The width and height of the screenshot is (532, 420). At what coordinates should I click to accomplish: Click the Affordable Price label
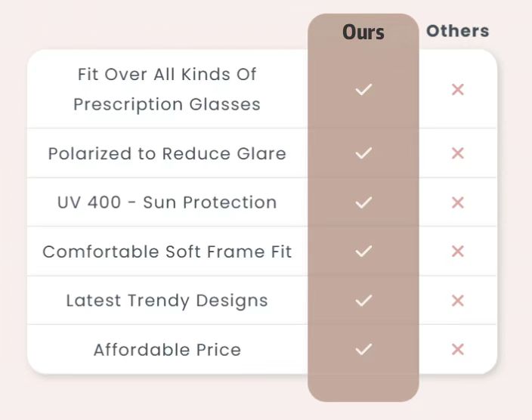click(x=167, y=350)
